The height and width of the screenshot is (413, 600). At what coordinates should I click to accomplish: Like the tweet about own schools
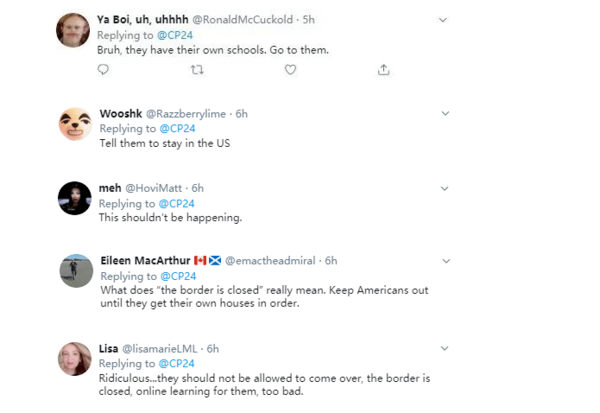[x=290, y=69]
